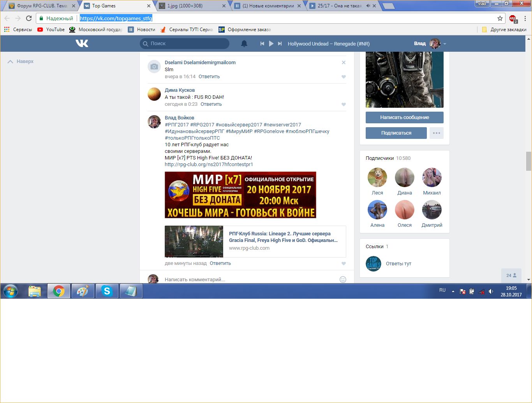Click Наверх to return to top

click(21, 61)
